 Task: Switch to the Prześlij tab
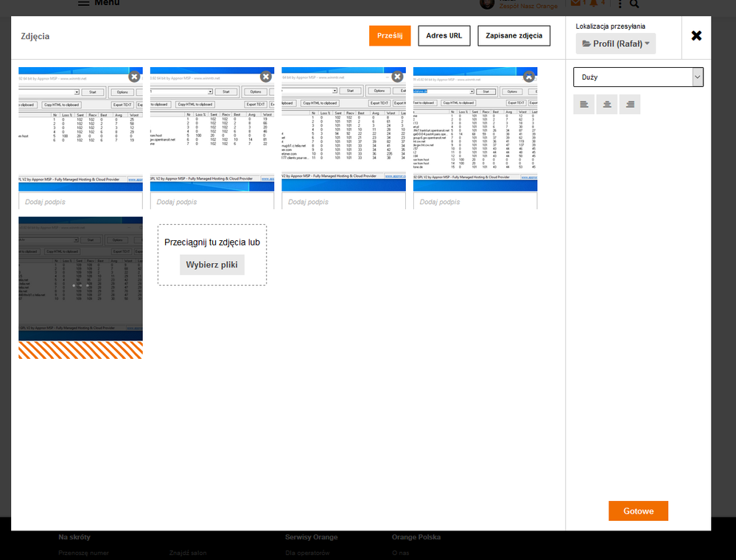pos(390,35)
